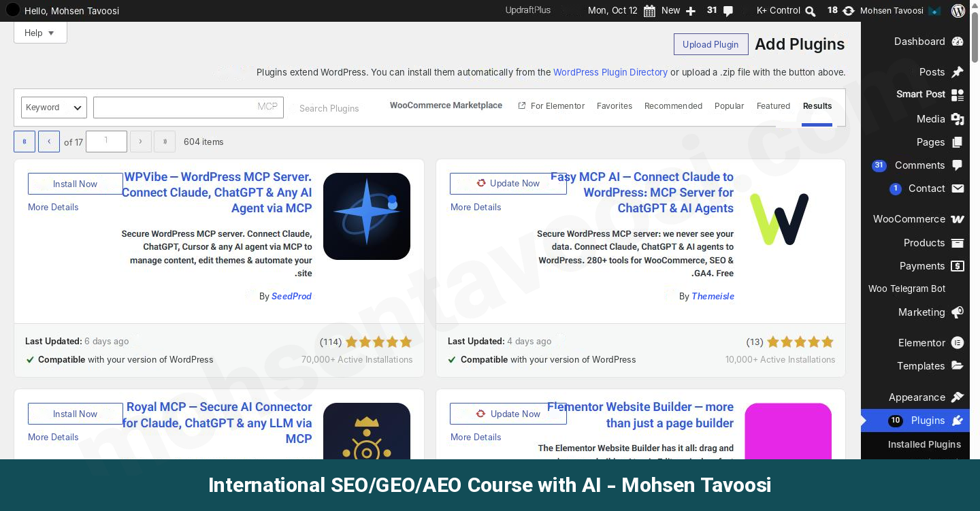Open Installed Plugins submenu item
The image size is (980, 511).
pos(924,444)
